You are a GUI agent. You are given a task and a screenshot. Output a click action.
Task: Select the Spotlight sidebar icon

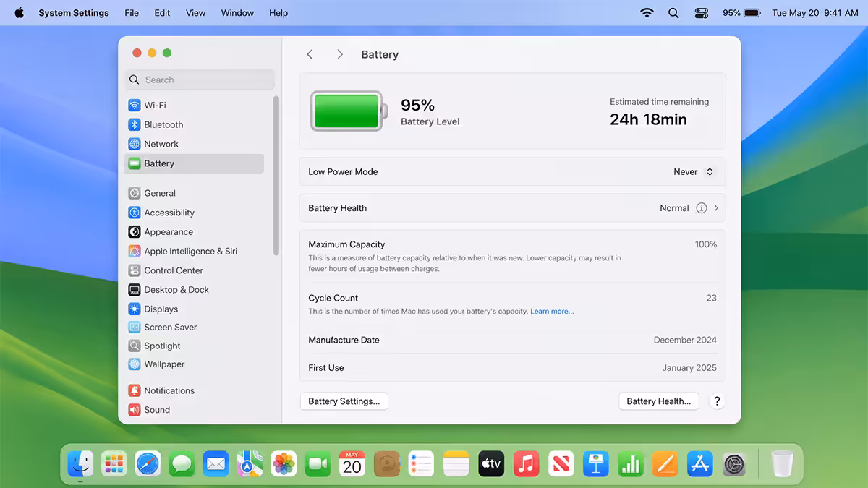click(x=135, y=346)
